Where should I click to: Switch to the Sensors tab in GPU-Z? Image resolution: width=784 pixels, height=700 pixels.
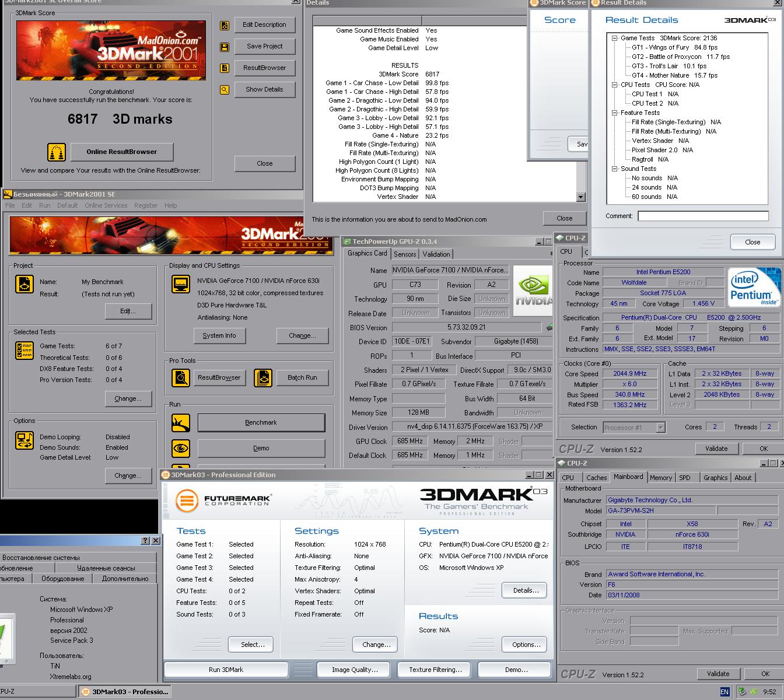[405, 254]
